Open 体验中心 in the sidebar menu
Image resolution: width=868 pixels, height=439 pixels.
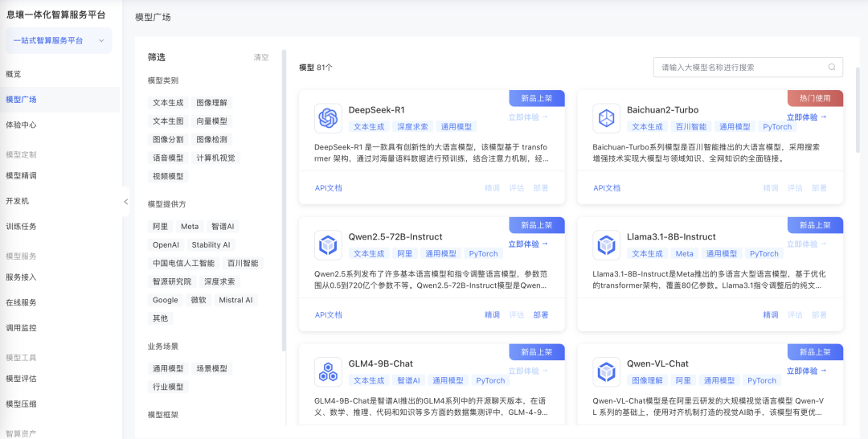tap(21, 125)
